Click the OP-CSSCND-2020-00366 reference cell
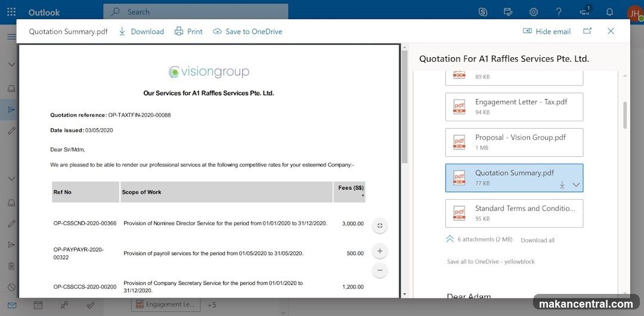The image size is (644, 316). coord(85,224)
